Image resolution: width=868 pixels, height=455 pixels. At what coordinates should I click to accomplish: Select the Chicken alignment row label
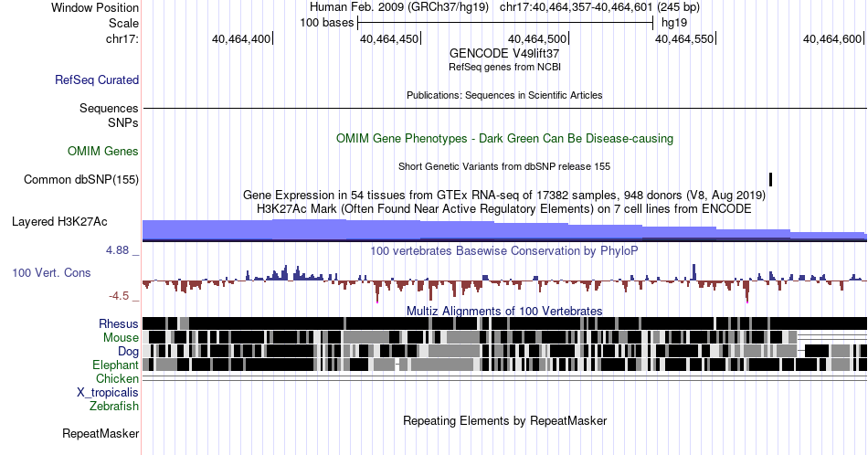pyautogui.click(x=117, y=378)
